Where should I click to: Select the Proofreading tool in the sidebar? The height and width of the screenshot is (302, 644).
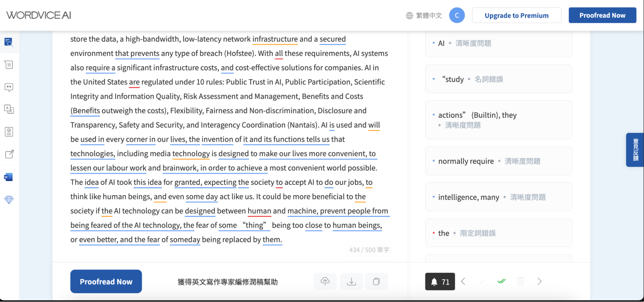[9, 43]
